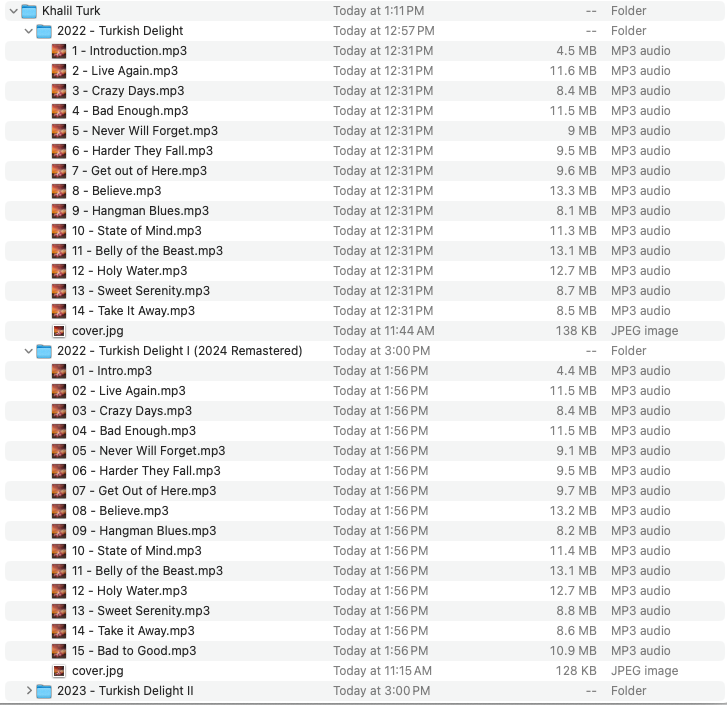This screenshot has width=727, height=705.
Task: Click the 10.9 MB size value
Action: (573, 651)
